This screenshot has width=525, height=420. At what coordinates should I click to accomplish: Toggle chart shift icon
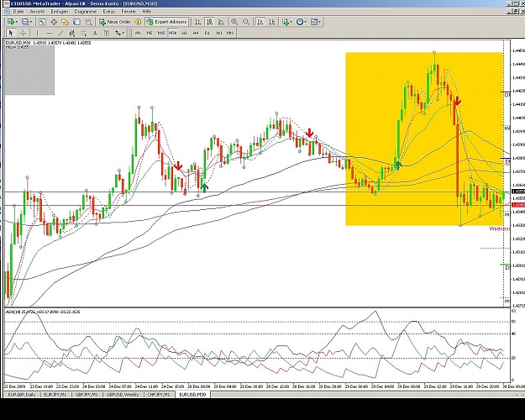pos(272,22)
